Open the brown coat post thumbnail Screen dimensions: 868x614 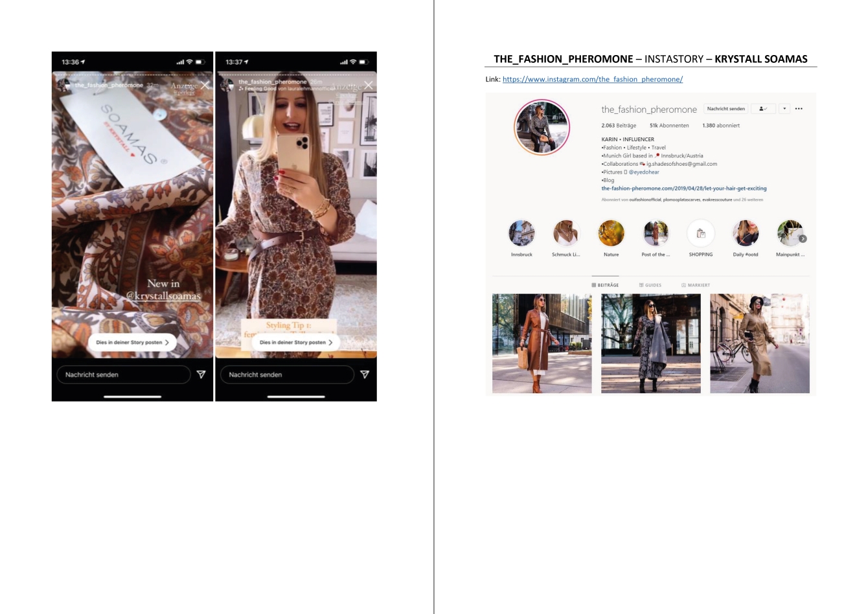pos(542,343)
